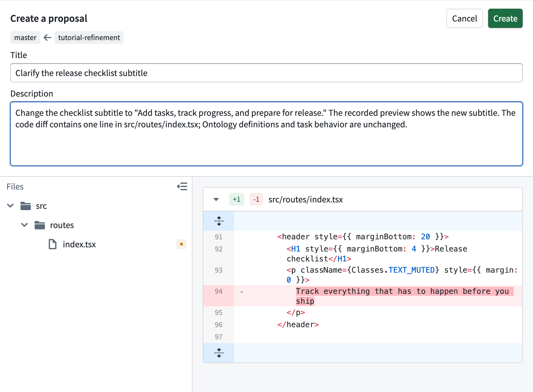Click the Cancel button
The width and height of the screenshot is (533, 392).
point(464,18)
